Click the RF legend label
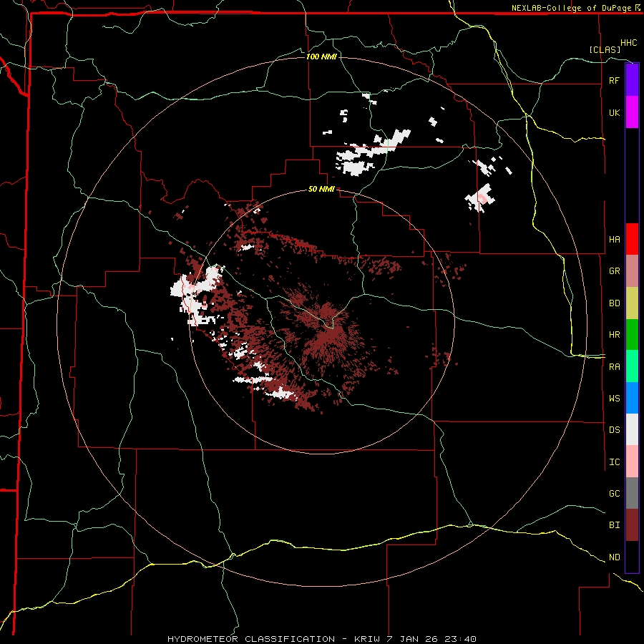Viewport: 644px width, 644px height. click(x=614, y=80)
